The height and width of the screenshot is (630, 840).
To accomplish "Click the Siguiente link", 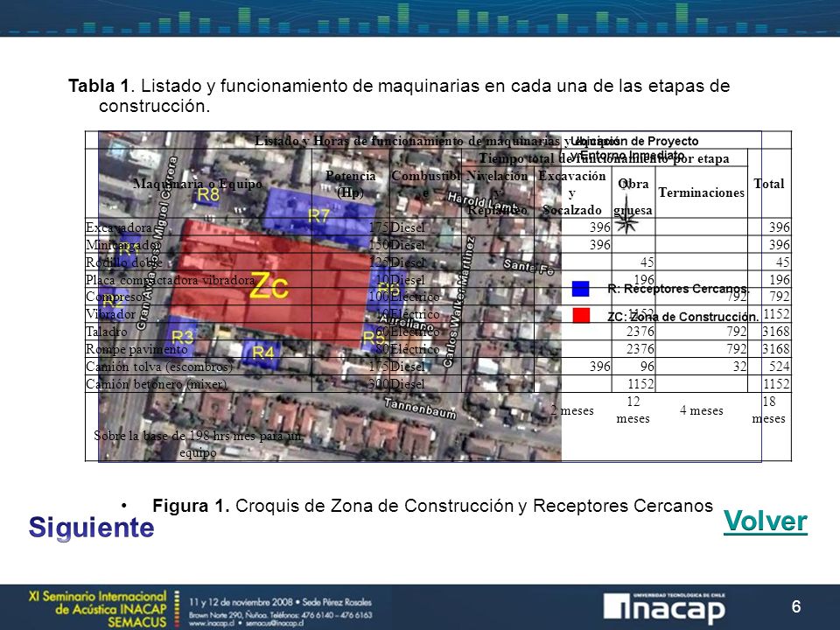I will point(92,528).
